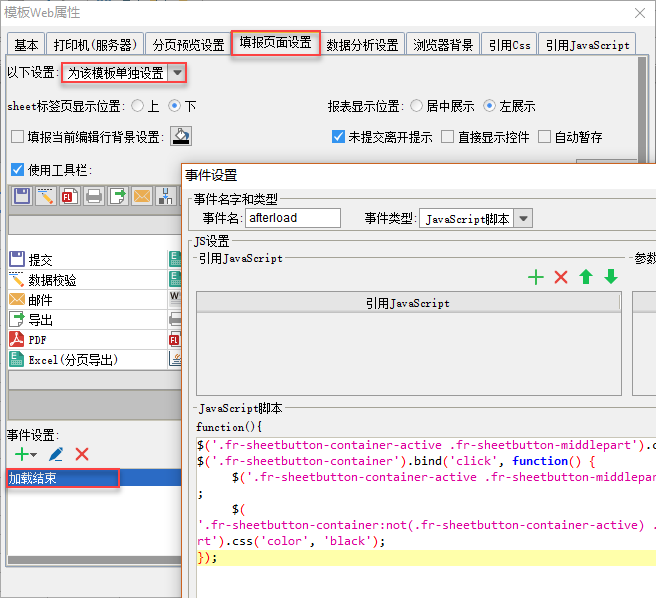The image size is (656, 598).
Task: Click the save/submit icon in the toolbar strip
Action: [x=22, y=196]
